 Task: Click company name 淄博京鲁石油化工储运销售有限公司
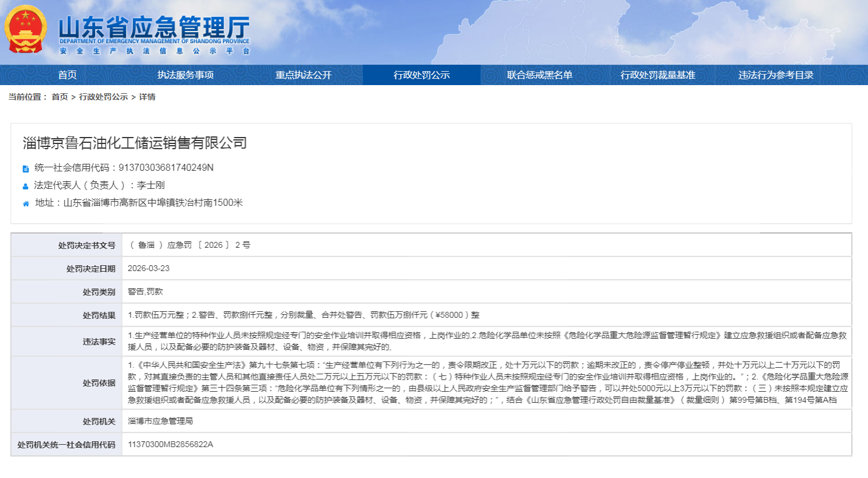click(135, 143)
